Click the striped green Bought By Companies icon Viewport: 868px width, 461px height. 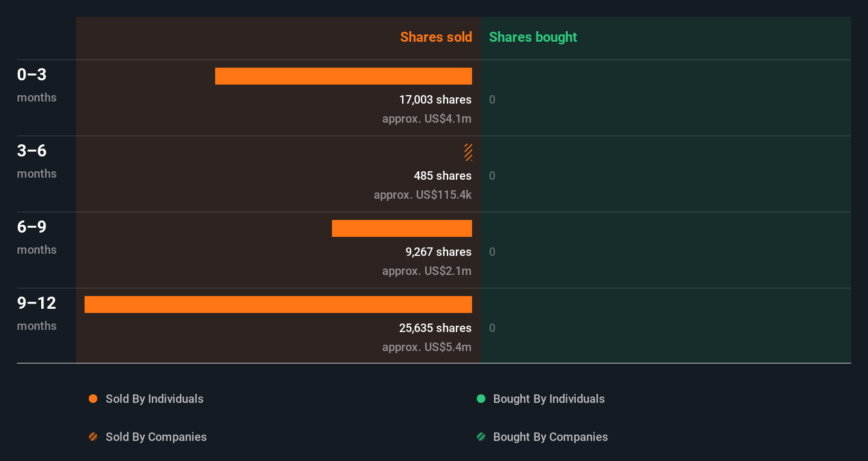[x=481, y=437]
